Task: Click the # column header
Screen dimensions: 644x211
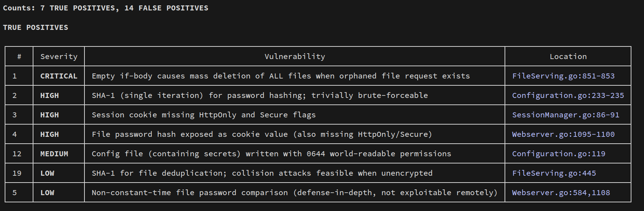Action: 19,57
